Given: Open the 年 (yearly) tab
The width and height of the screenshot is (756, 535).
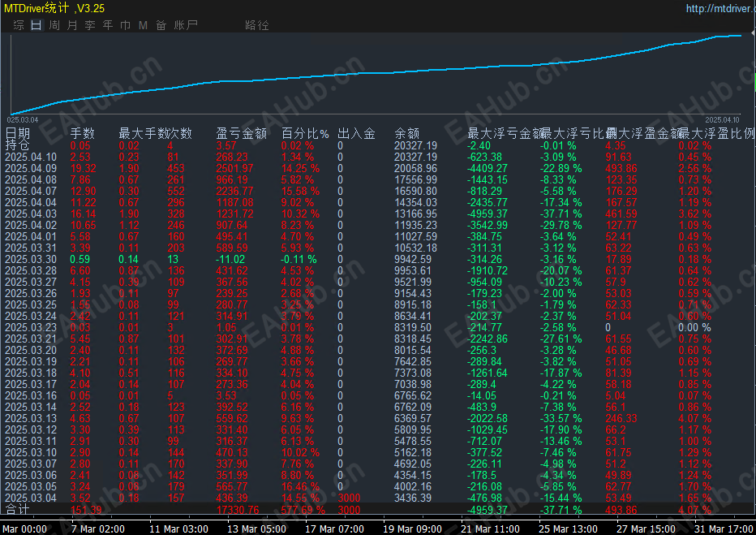Looking at the screenshot, I should [x=108, y=25].
